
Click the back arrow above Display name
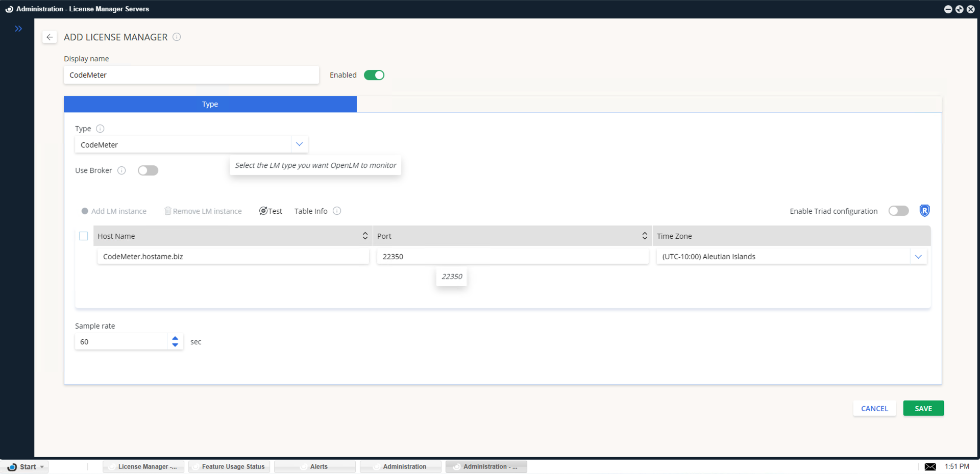pos(50,37)
